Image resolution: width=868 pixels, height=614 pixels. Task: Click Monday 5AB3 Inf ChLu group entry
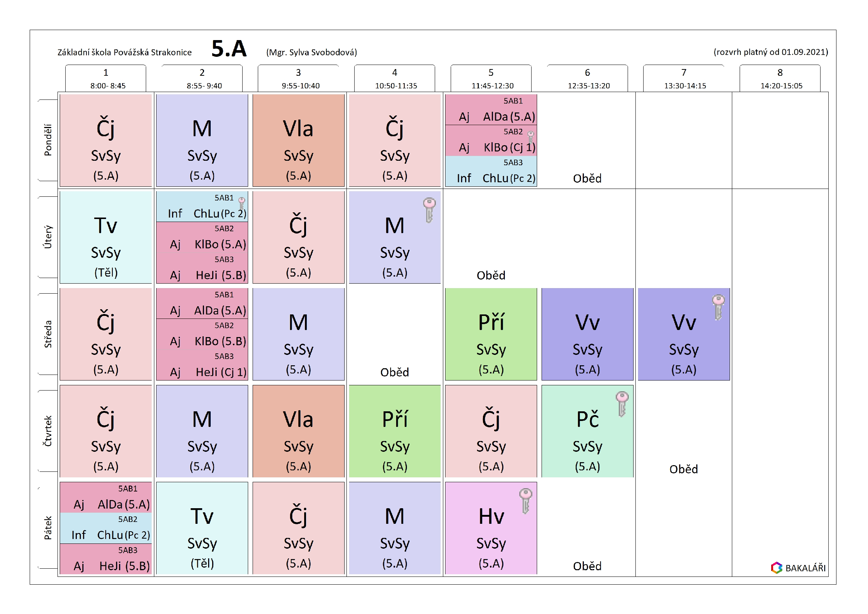pos(491,172)
